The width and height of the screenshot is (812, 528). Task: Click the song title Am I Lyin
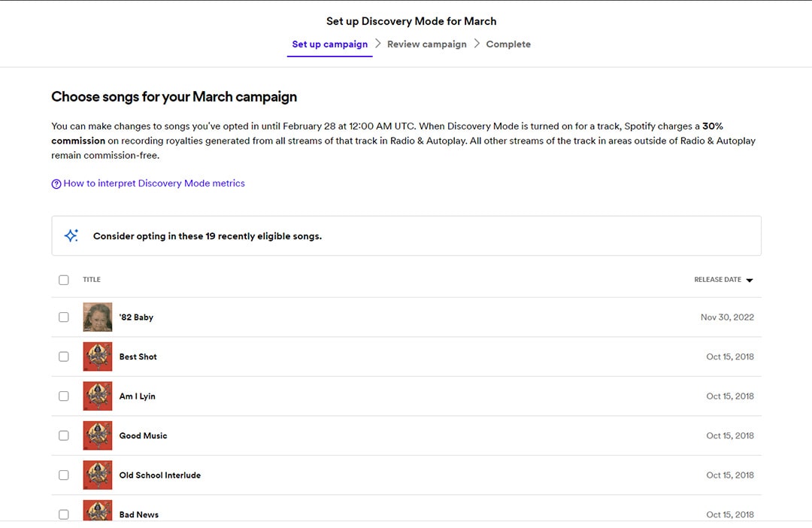[138, 396]
